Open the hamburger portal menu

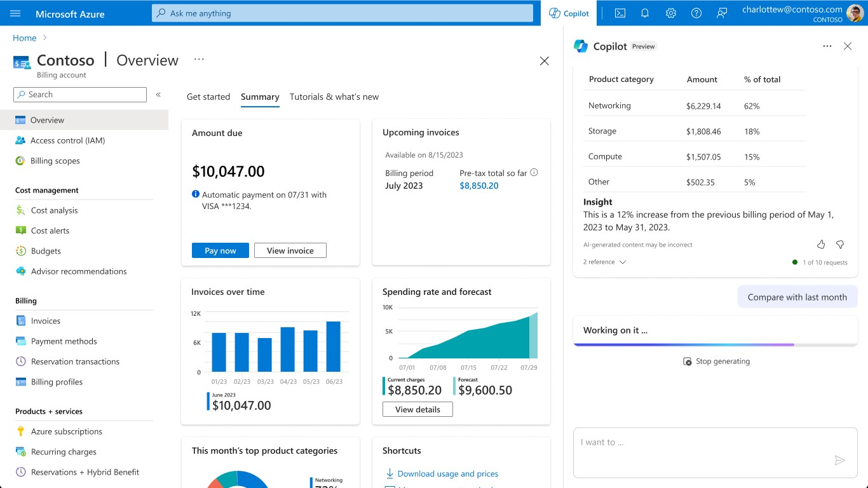pos(16,13)
